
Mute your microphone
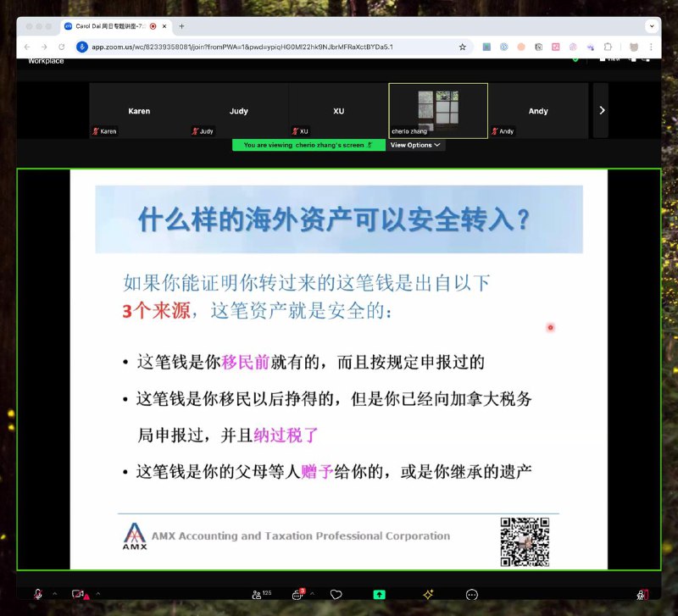pos(36,594)
